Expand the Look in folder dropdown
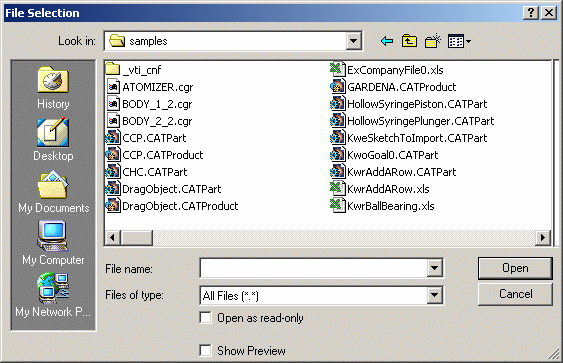Image resolution: width=563 pixels, height=363 pixels. 354,41
